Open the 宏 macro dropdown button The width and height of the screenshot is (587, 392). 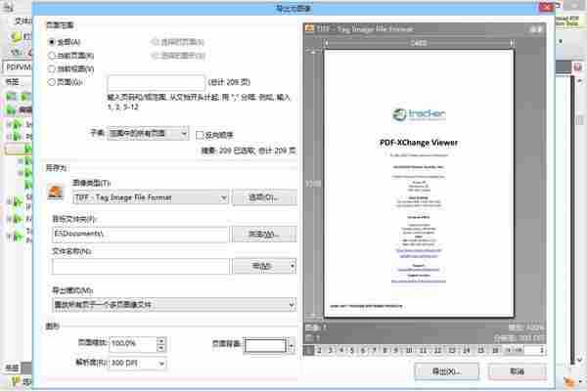coord(264,265)
